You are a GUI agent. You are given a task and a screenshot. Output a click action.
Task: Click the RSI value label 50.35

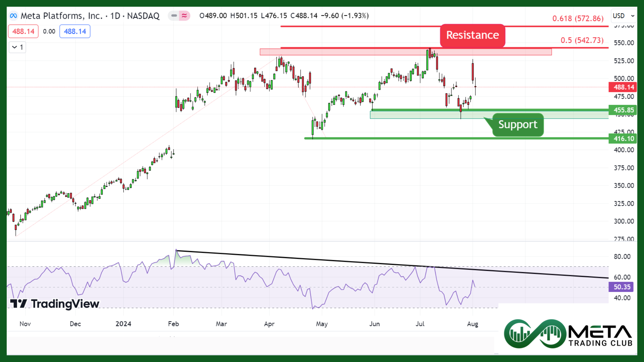622,287
